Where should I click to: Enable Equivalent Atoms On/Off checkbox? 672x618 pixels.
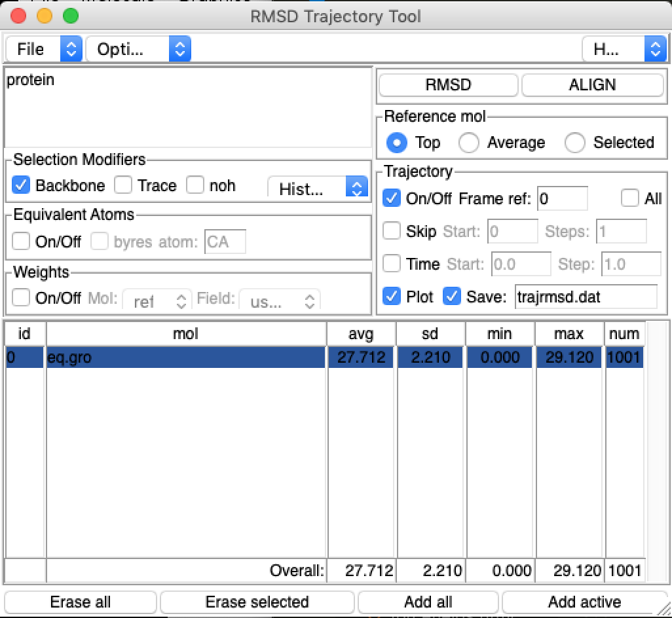pos(21,242)
